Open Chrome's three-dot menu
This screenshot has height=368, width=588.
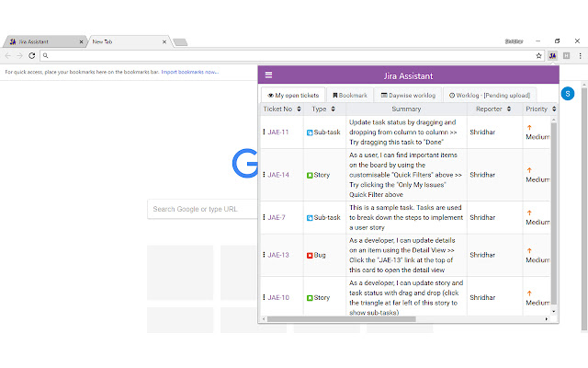point(580,55)
